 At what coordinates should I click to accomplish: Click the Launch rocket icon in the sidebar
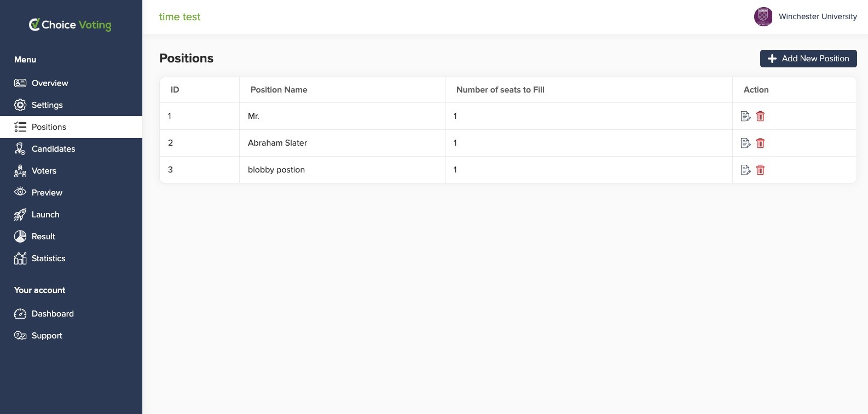tap(20, 215)
